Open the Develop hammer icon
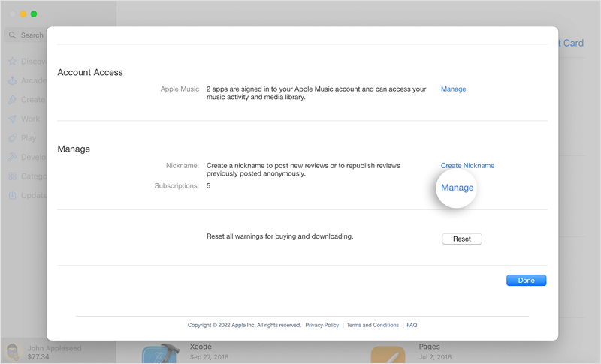601x364 pixels. (13, 158)
